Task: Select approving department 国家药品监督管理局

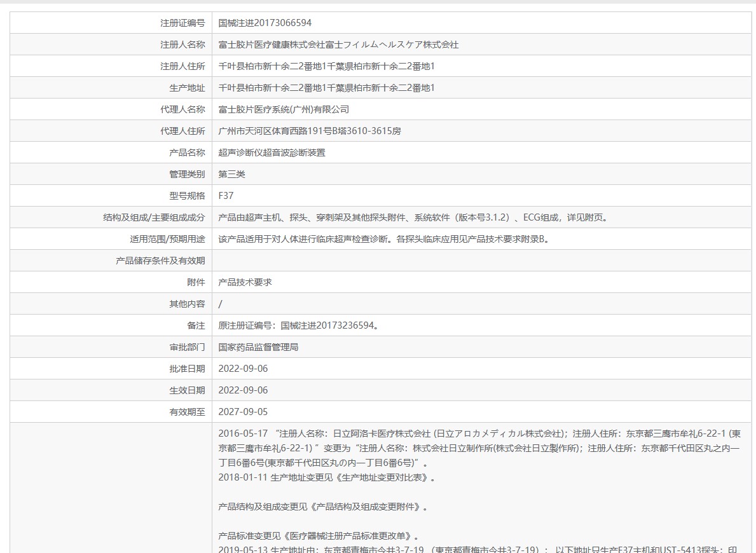Action: point(258,347)
